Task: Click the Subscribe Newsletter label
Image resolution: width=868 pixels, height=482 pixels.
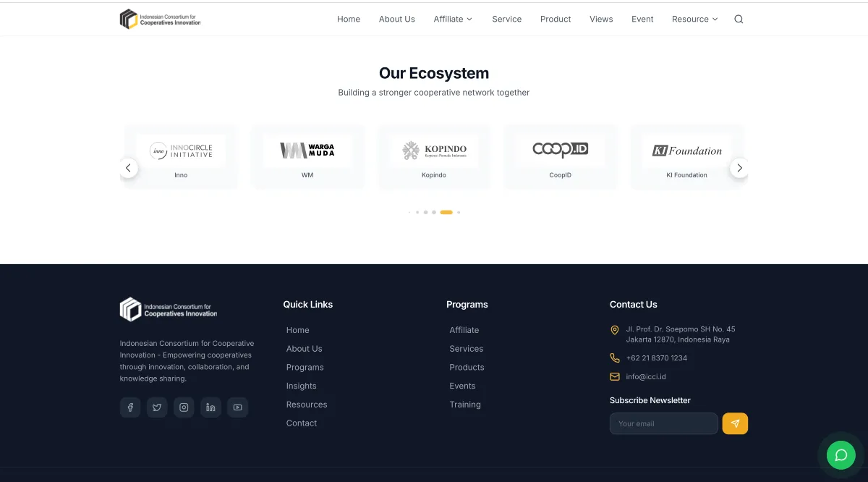Action: point(650,400)
